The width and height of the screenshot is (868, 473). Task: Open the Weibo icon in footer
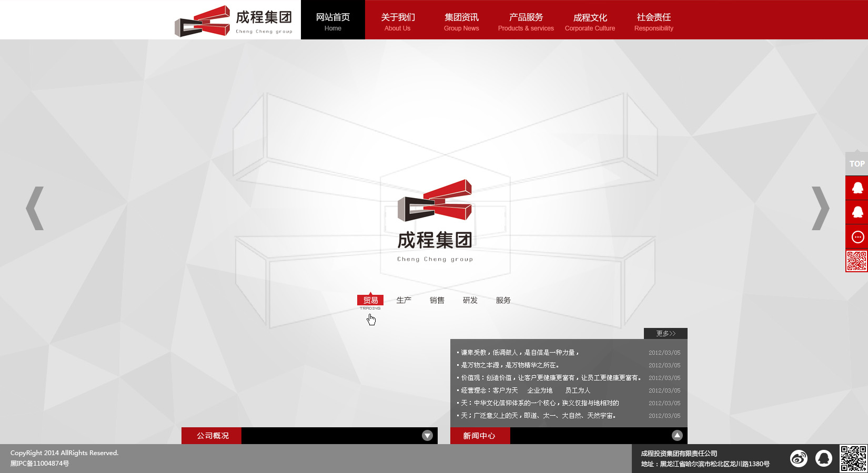pos(799,458)
